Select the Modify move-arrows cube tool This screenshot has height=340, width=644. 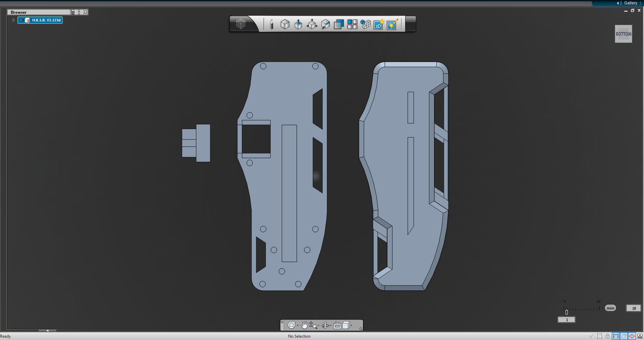pyautogui.click(x=312, y=24)
